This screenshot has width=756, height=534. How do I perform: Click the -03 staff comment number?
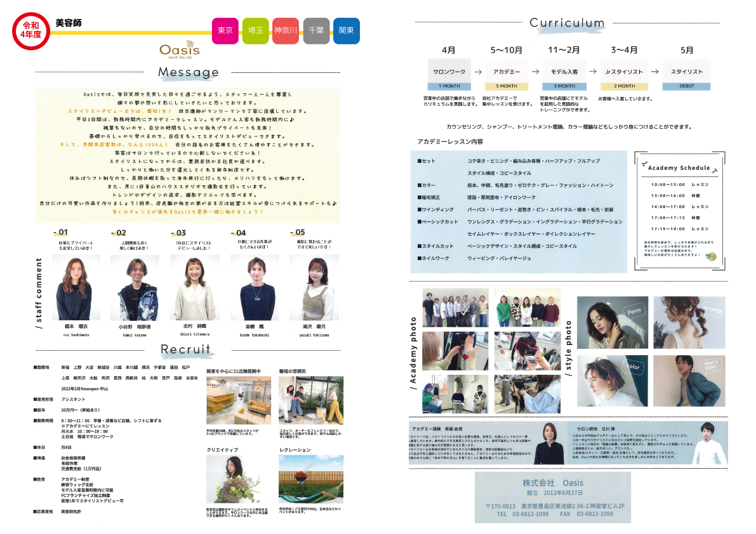[178, 233]
